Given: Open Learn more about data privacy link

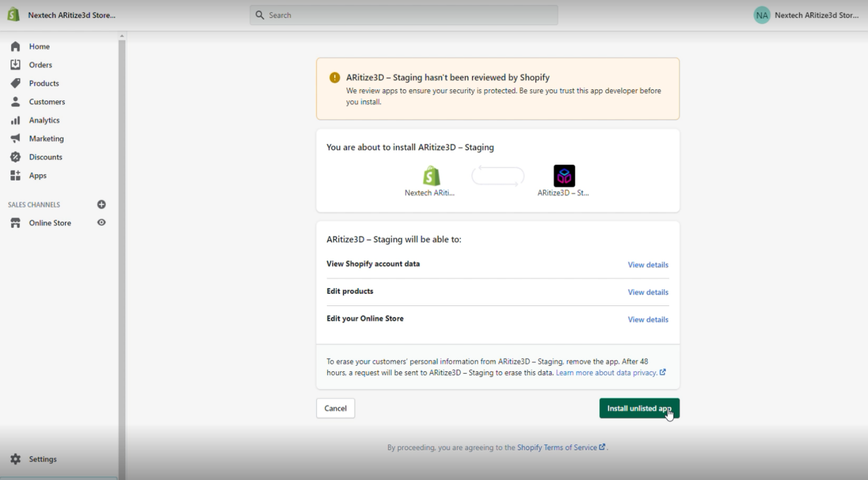Looking at the screenshot, I should pos(610,373).
